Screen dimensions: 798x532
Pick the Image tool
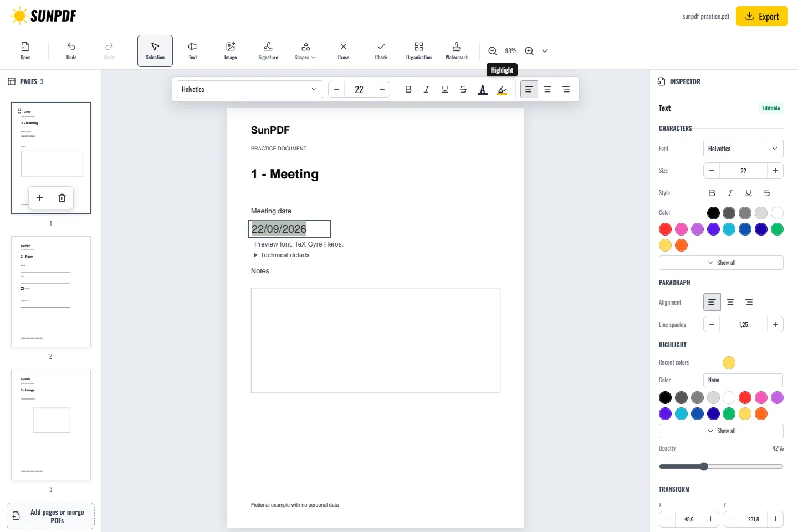click(231, 51)
